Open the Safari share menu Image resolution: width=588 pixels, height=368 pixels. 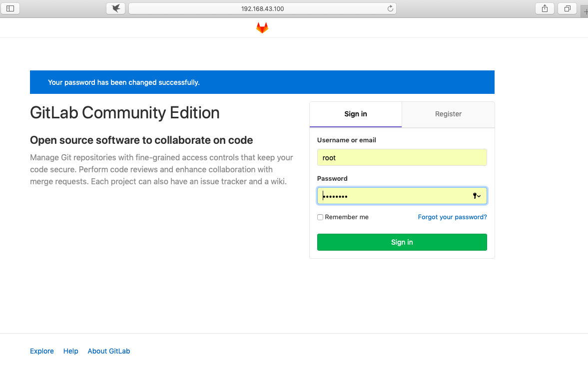pyautogui.click(x=544, y=8)
